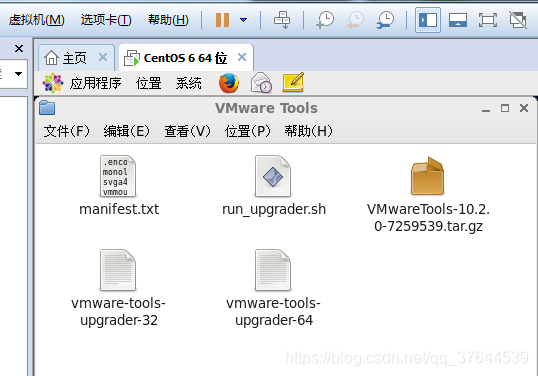Open the notes editor icon in panel
The image size is (538, 376).
pyautogui.click(x=293, y=82)
